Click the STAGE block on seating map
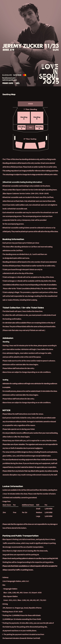This screenshot has width=61, height=644. tap(30, 104)
